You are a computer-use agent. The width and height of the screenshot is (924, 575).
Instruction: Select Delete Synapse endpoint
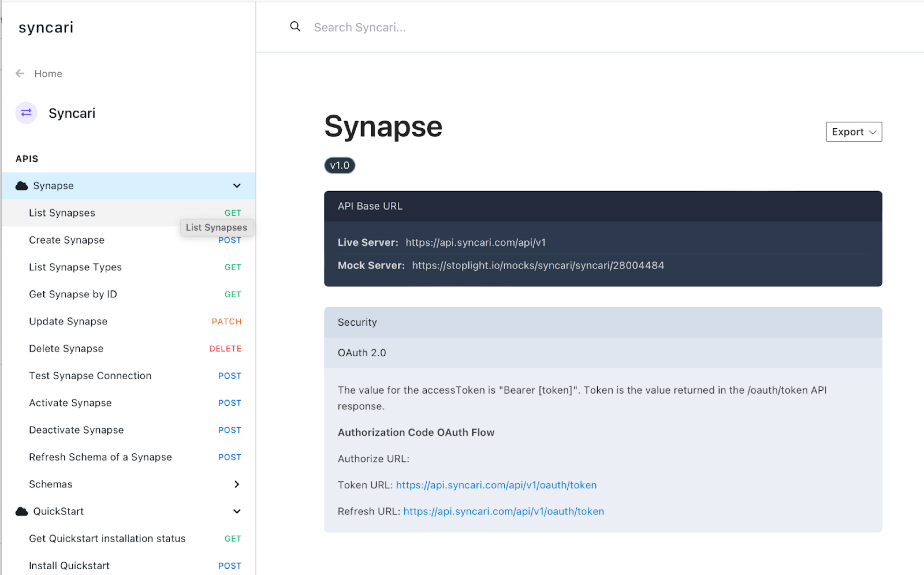(128, 348)
